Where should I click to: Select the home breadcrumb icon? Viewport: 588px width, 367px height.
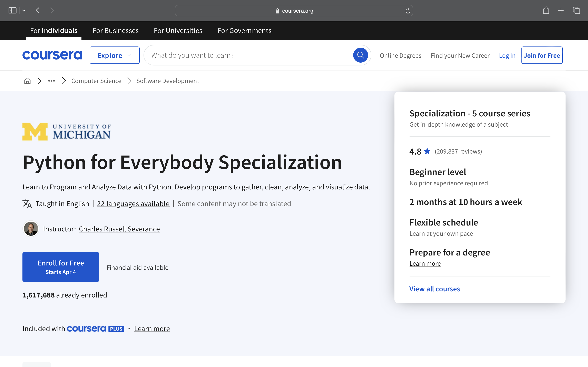click(27, 81)
